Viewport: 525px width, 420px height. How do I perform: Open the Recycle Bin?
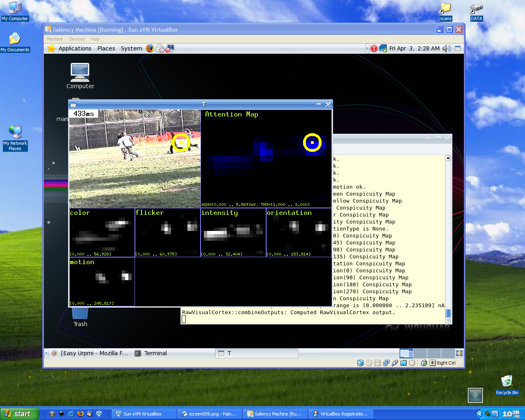point(507,385)
